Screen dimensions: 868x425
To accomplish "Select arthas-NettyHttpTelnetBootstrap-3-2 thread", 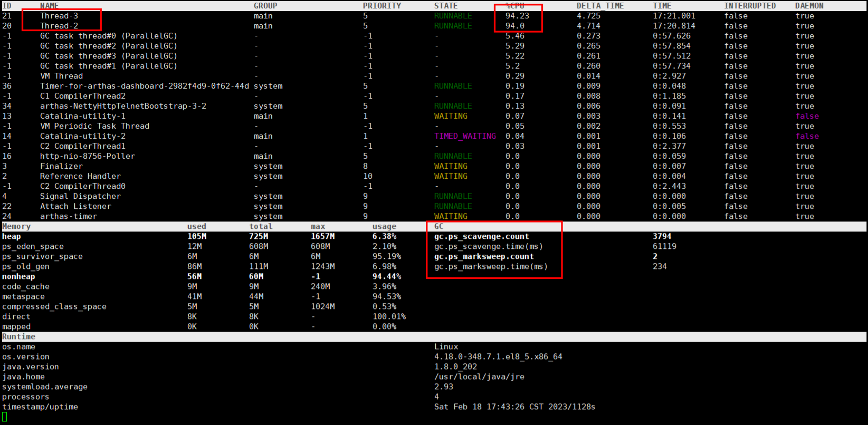I will click(x=123, y=106).
